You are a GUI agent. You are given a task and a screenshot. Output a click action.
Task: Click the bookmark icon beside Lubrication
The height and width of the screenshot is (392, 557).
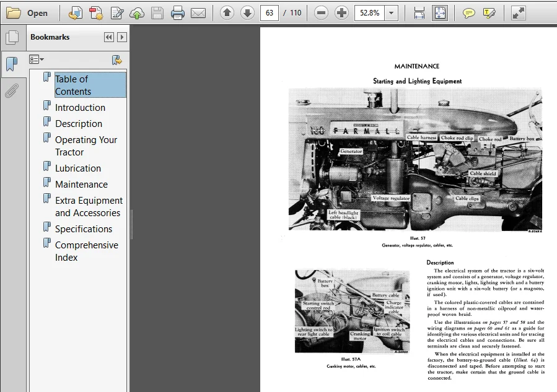47,166
